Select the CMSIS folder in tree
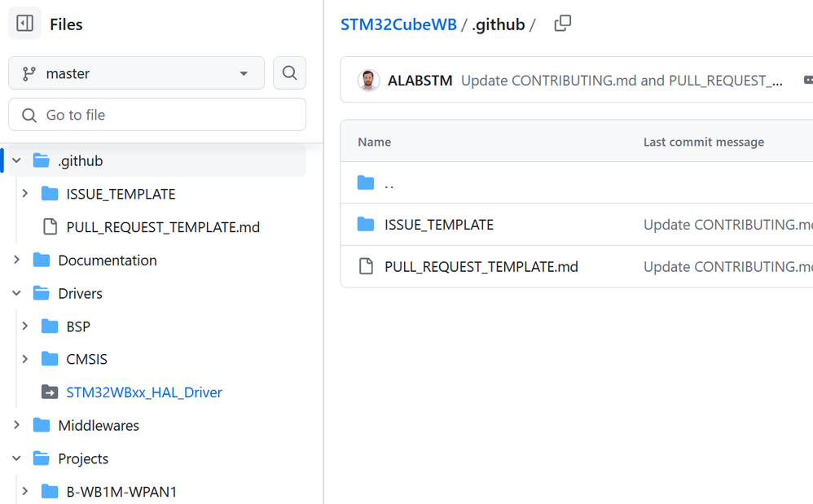Viewport: 813px width, 504px height. pos(86,359)
